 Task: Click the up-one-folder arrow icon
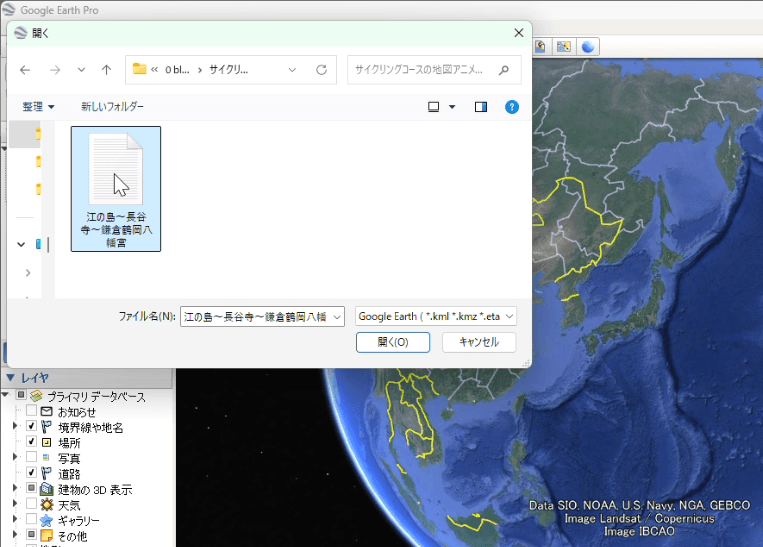tap(106, 70)
